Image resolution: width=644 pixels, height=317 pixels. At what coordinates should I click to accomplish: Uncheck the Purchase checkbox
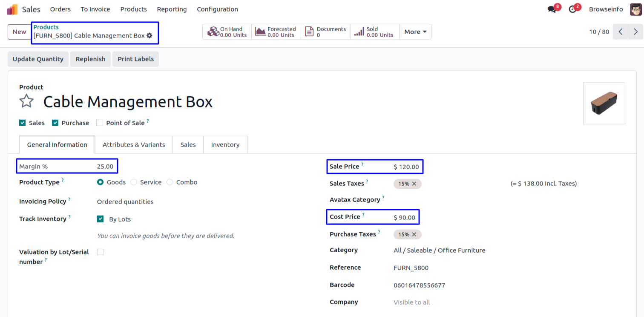[55, 123]
